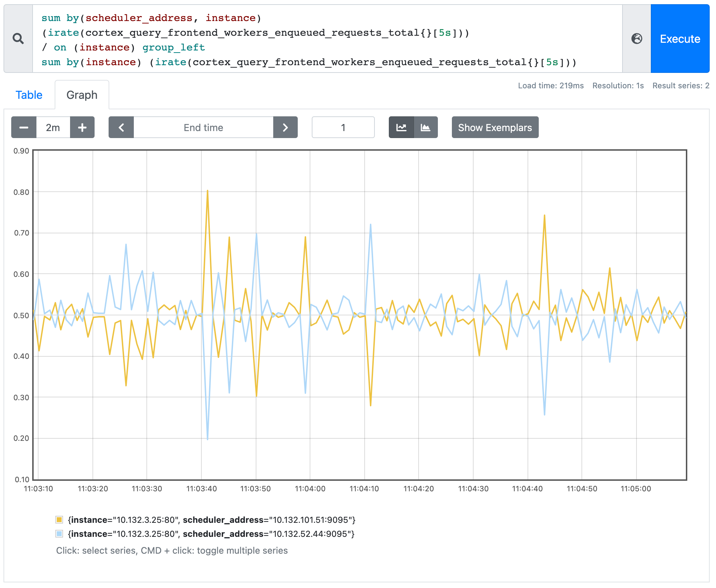Toggle the yellow scheduler 10.132.101.51 series
Viewport: 716px width, 588px height.
60,520
